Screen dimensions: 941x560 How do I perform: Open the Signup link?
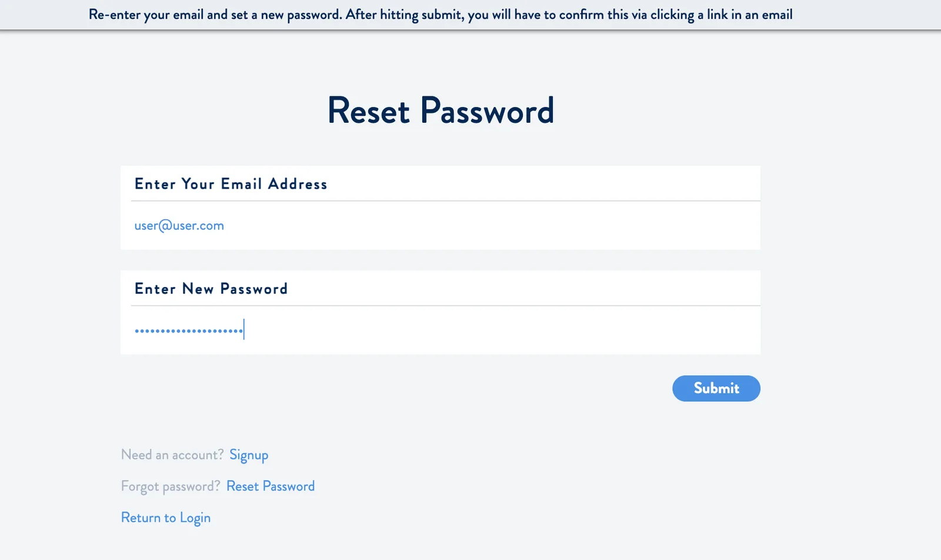point(249,455)
